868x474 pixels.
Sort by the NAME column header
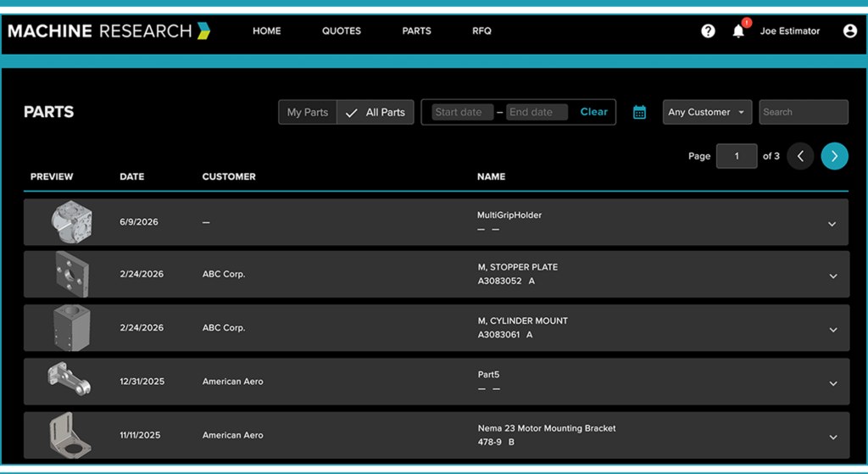coord(491,176)
